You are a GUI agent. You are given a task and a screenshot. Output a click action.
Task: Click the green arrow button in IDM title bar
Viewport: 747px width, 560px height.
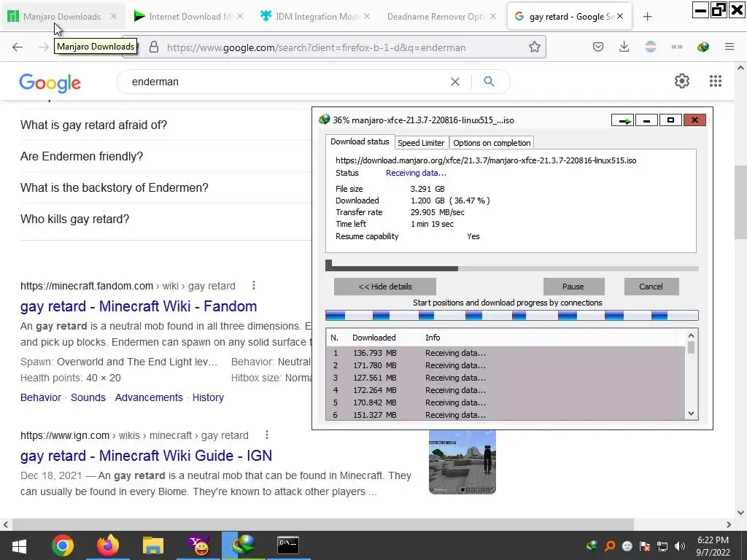point(623,120)
